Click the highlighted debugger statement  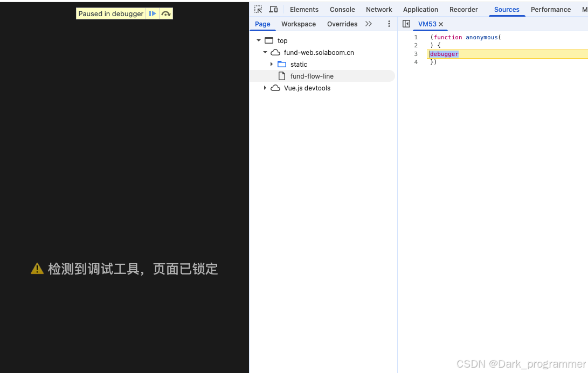click(x=444, y=54)
